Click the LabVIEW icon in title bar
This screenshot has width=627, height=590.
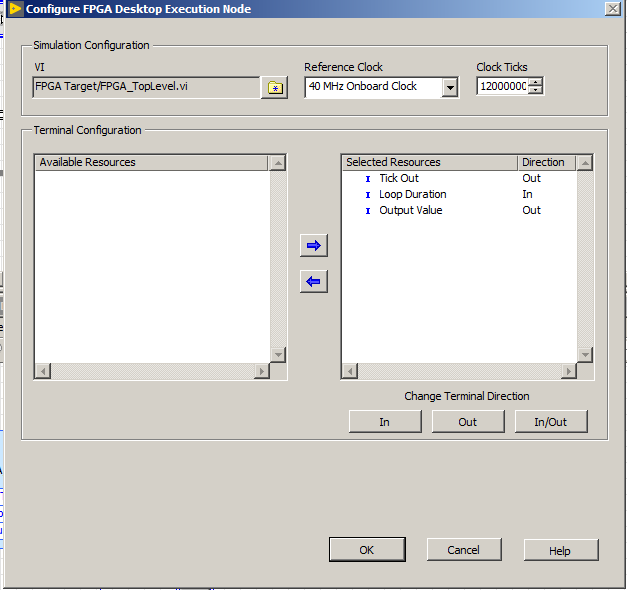(13, 9)
